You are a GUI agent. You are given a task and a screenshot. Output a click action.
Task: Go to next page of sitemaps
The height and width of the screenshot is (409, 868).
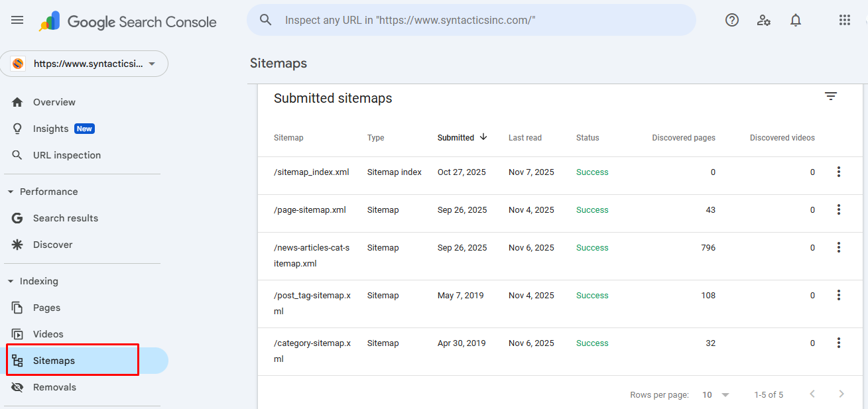click(841, 394)
